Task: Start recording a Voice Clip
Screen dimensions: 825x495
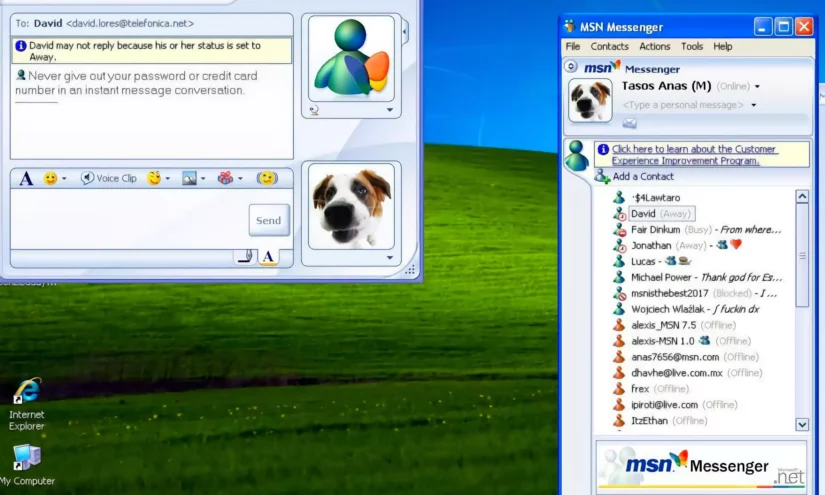Action: tap(108, 178)
